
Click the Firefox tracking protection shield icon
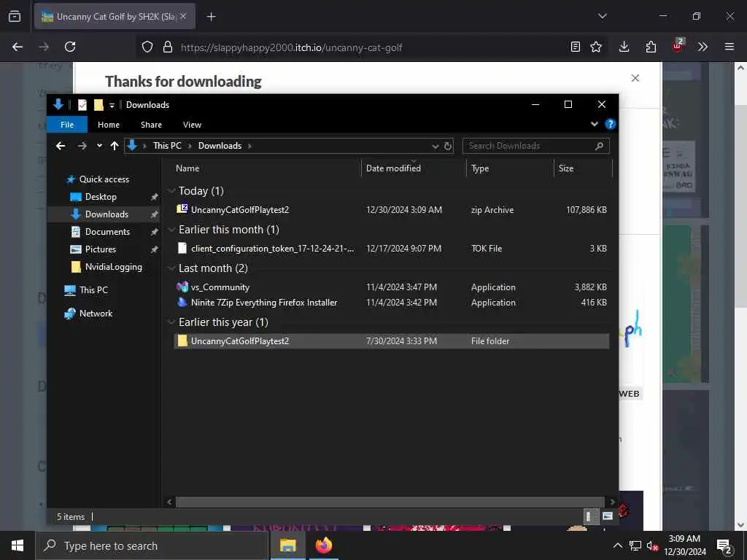147,47
